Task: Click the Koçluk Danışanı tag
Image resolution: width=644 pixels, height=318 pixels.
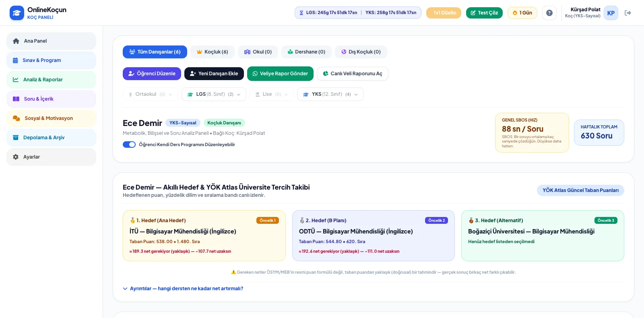Action: 224,123
